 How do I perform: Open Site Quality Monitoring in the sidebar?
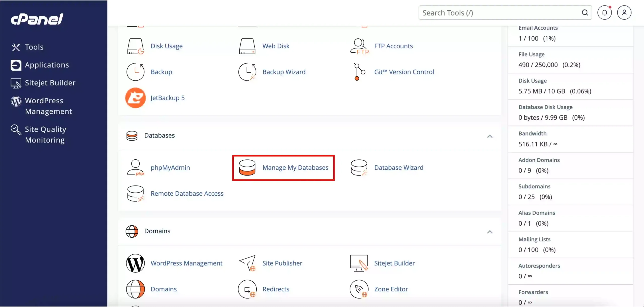click(38, 135)
